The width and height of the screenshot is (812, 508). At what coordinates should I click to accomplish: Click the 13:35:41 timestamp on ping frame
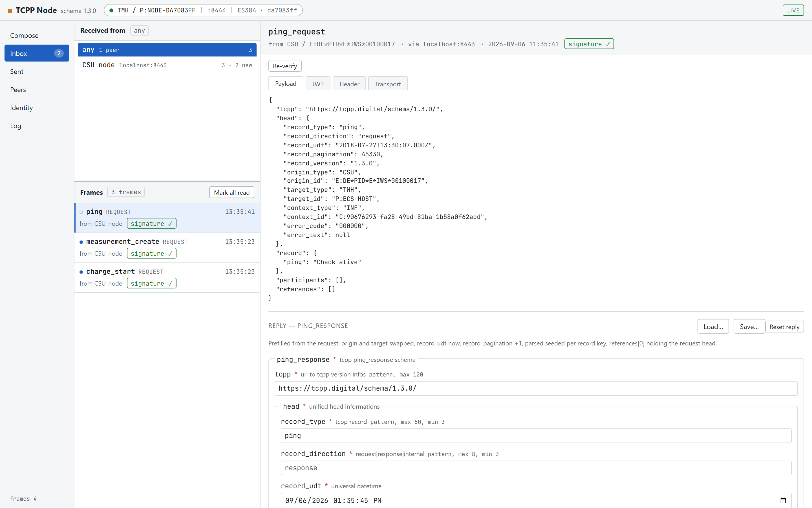point(240,212)
